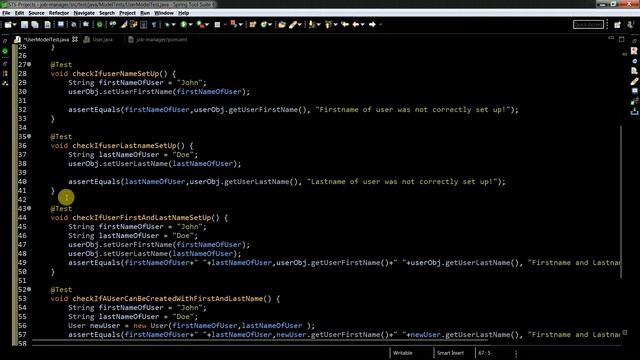Open the Window menu
Screen dimensions: 640x360
point(164,13)
